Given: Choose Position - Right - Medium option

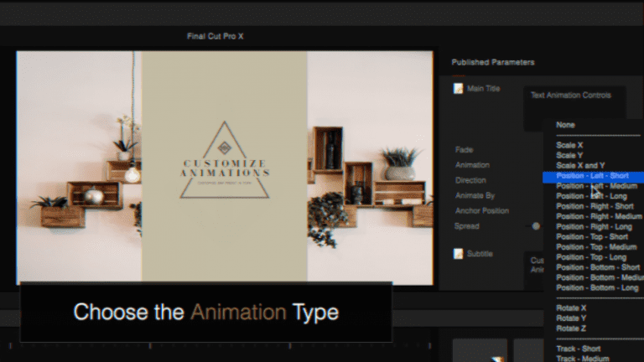Looking at the screenshot, I should click(599, 216).
